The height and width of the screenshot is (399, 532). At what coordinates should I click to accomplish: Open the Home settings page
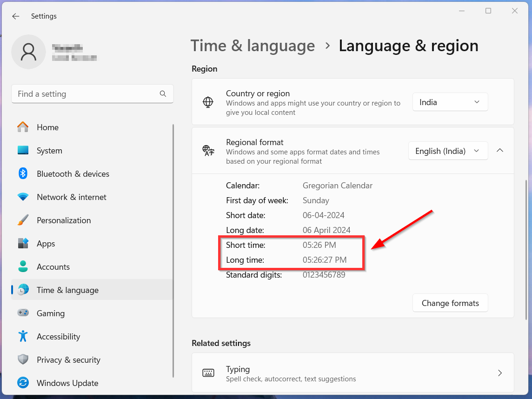[92, 127]
